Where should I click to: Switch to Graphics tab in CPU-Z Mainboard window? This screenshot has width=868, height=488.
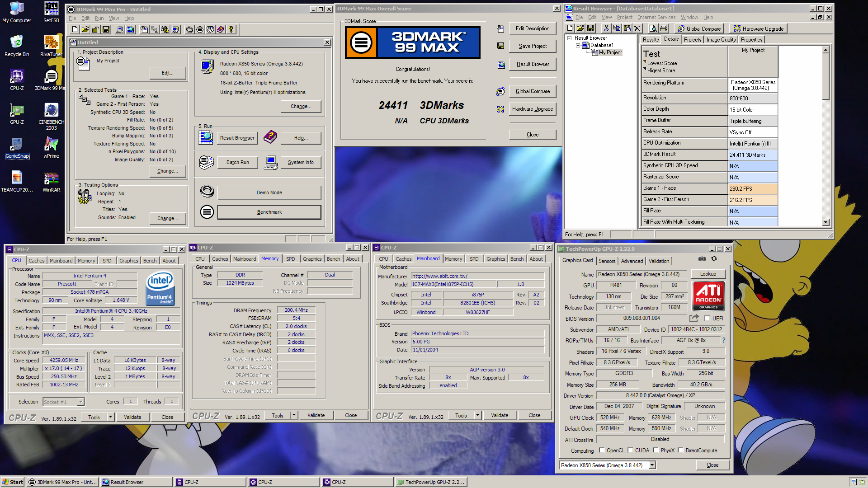[x=495, y=259]
